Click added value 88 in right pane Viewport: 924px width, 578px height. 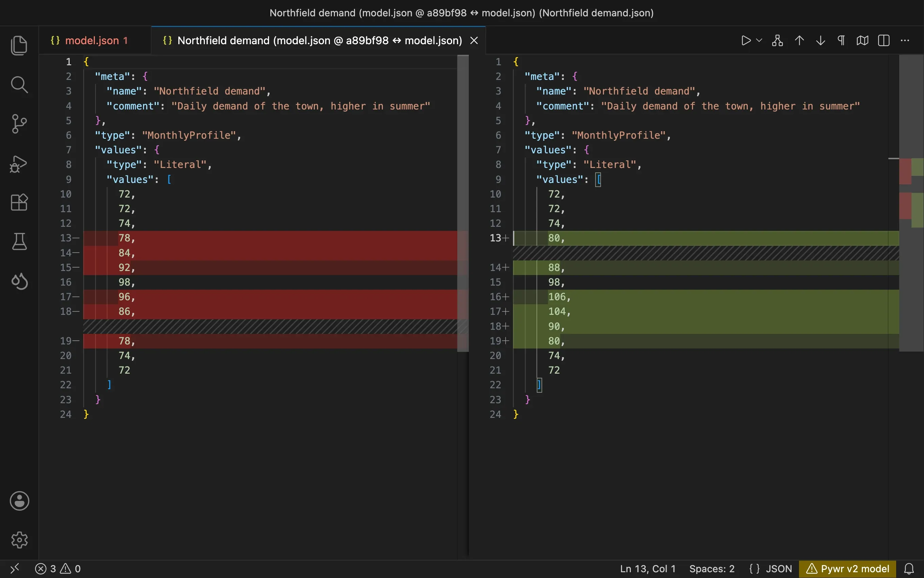pyautogui.click(x=554, y=268)
